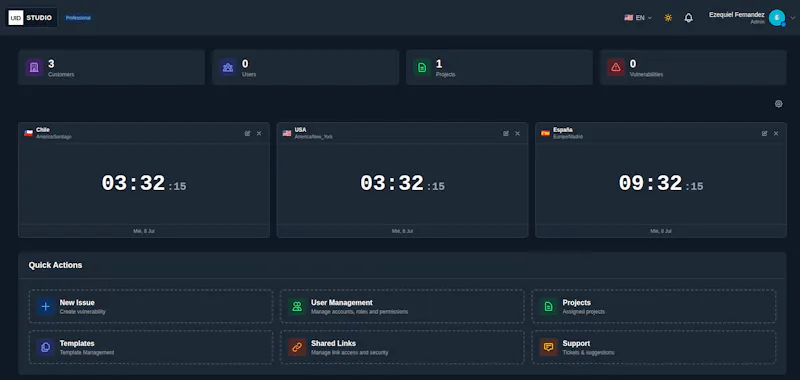Click the Chile flag icon
The width and height of the screenshot is (800, 380).
tap(29, 133)
